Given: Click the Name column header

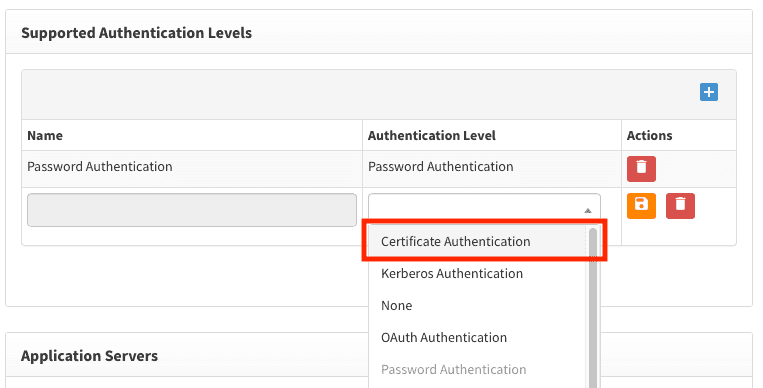Looking at the screenshot, I should pyautogui.click(x=45, y=135).
